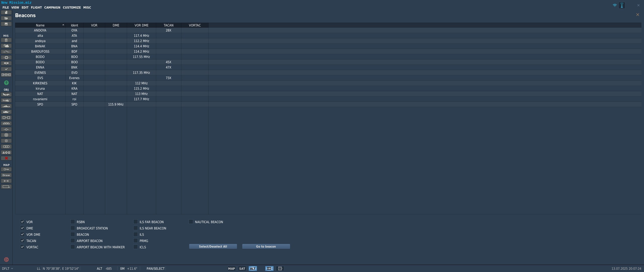Open the FILE menu
The image size is (644, 272).
(x=6, y=8)
